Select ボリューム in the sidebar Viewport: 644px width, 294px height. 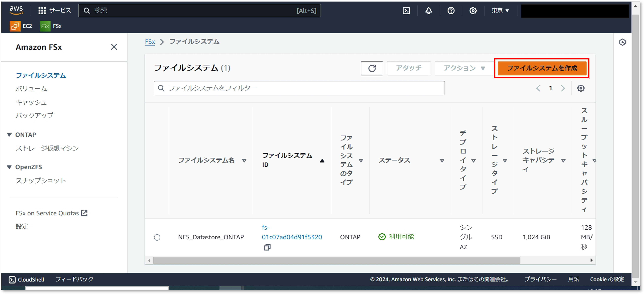[x=31, y=89]
